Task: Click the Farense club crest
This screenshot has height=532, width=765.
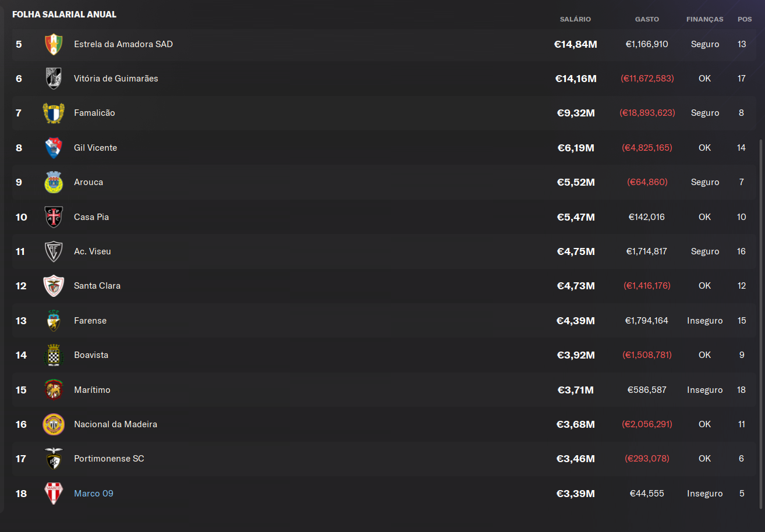Action: [54, 321]
